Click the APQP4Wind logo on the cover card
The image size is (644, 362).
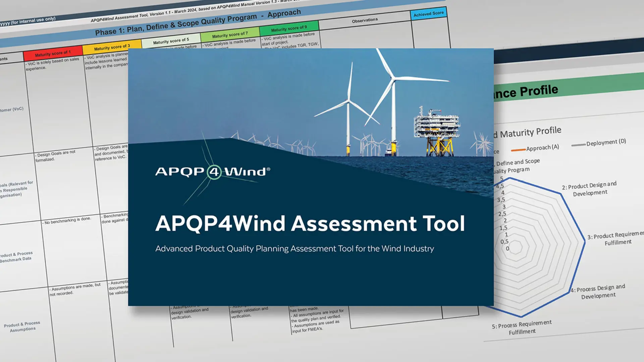click(x=213, y=172)
